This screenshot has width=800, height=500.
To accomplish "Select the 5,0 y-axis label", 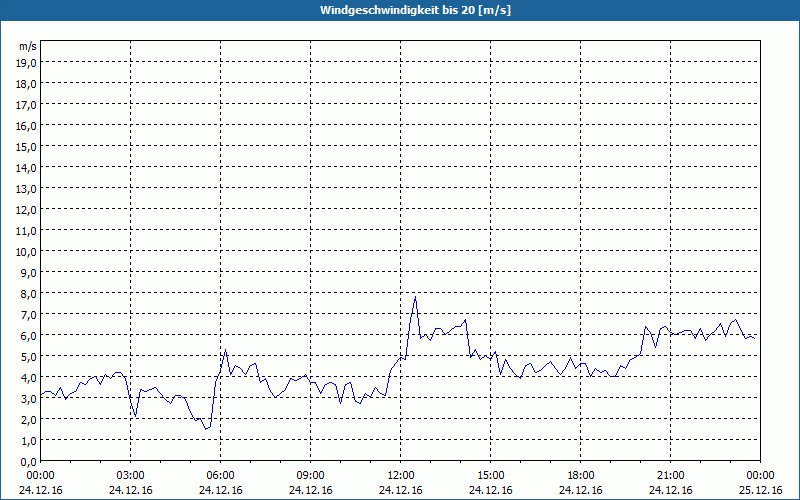I will [x=28, y=357].
